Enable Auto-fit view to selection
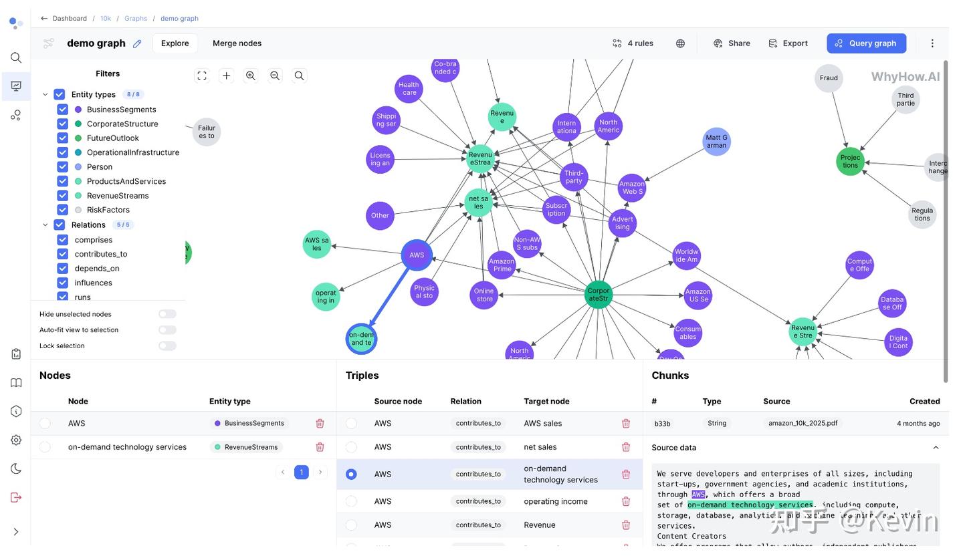The width and height of the screenshot is (963, 560). pyautogui.click(x=166, y=329)
